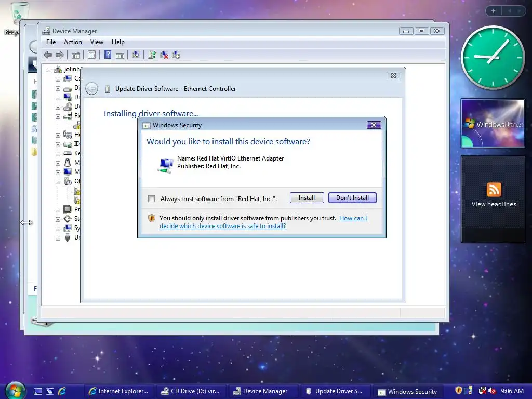Select the keyboard device category icon in tree
Image resolution: width=532 pixels, height=399 pixels.
pyautogui.click(x=68, y=153)
